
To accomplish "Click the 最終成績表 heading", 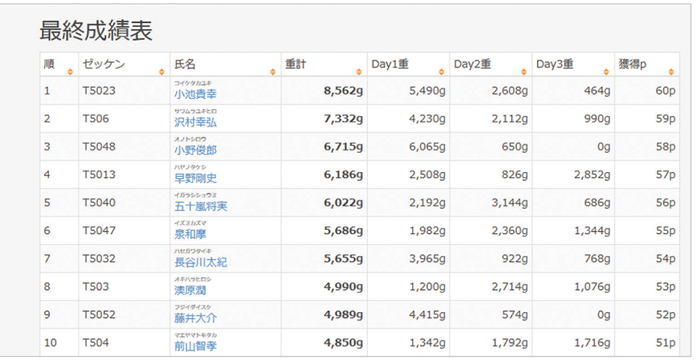I will tap(96, 31).
